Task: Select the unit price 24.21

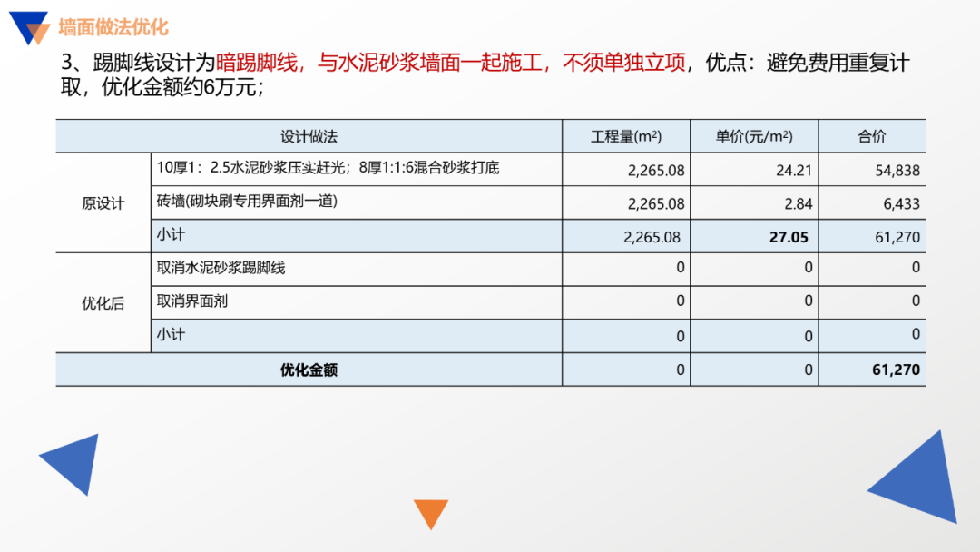Action: [794, 170]
